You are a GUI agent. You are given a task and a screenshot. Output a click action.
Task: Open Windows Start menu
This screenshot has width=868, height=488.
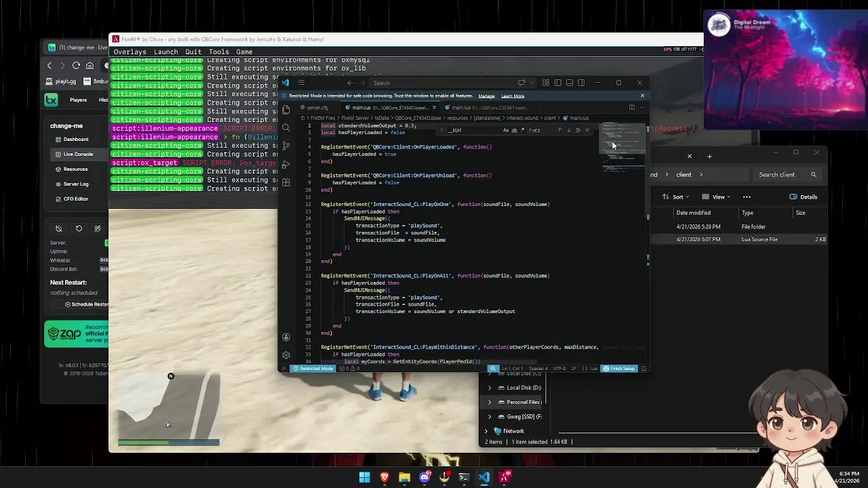[x=365, y=477]
